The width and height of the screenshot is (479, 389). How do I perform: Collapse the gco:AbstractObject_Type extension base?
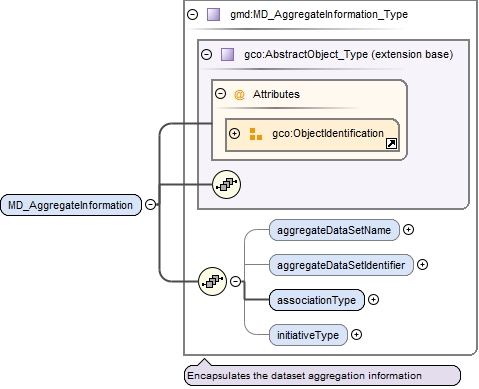click(206, 54)
